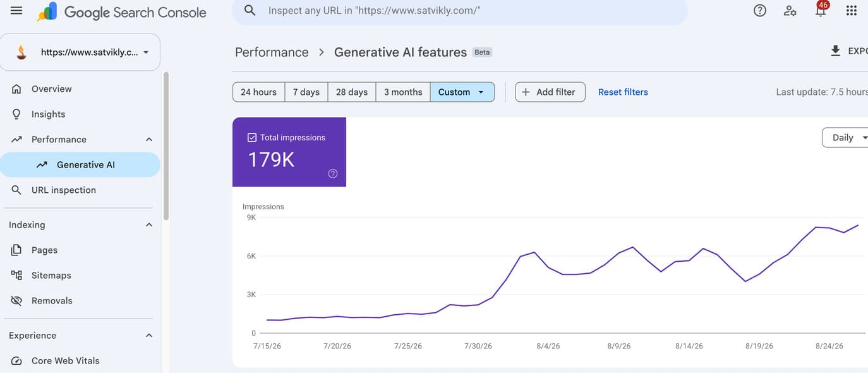Click the URL inspection search field
This screenshot has width=868, height=373.
coord(460,11)
